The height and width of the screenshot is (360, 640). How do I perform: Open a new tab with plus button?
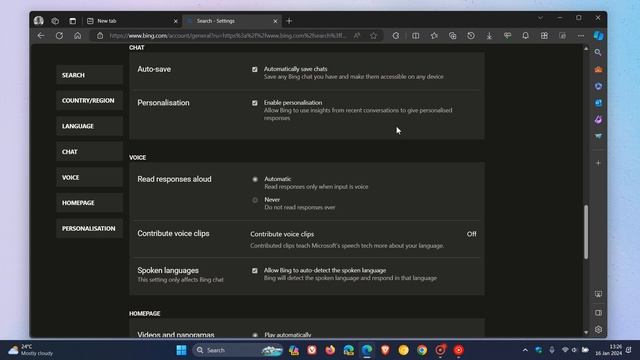(x=289, y=21)
